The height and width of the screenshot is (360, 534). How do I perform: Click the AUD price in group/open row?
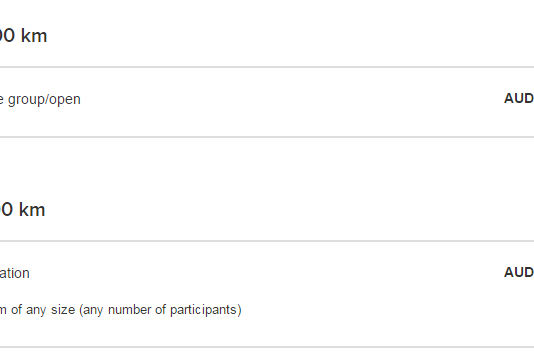(519, 98)
